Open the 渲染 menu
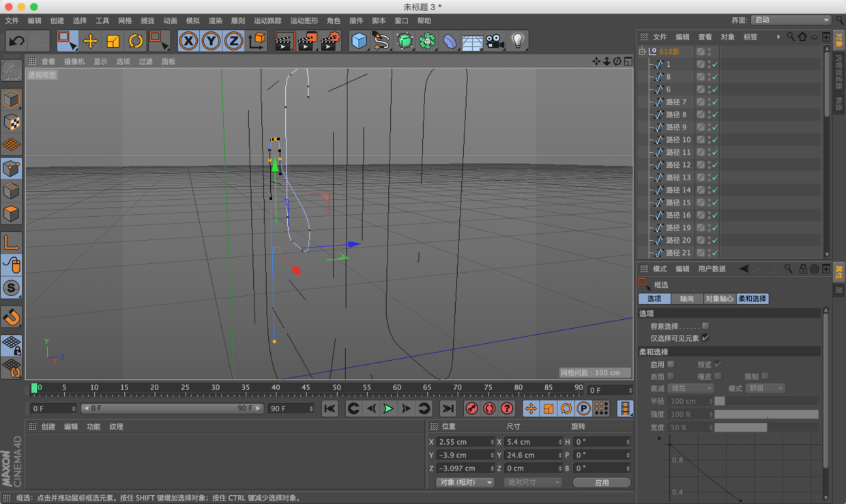The height and width of the screenshot is (504, 846). pos(216,20)
